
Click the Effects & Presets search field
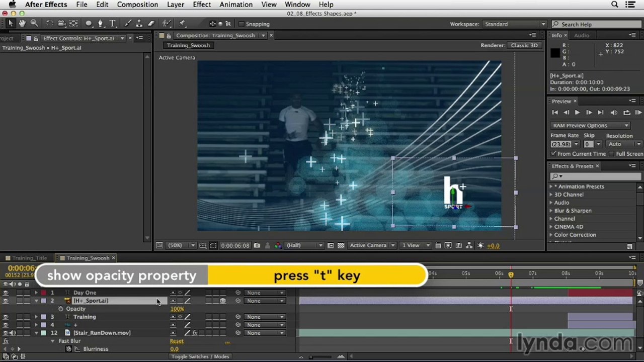coord(596,176)
